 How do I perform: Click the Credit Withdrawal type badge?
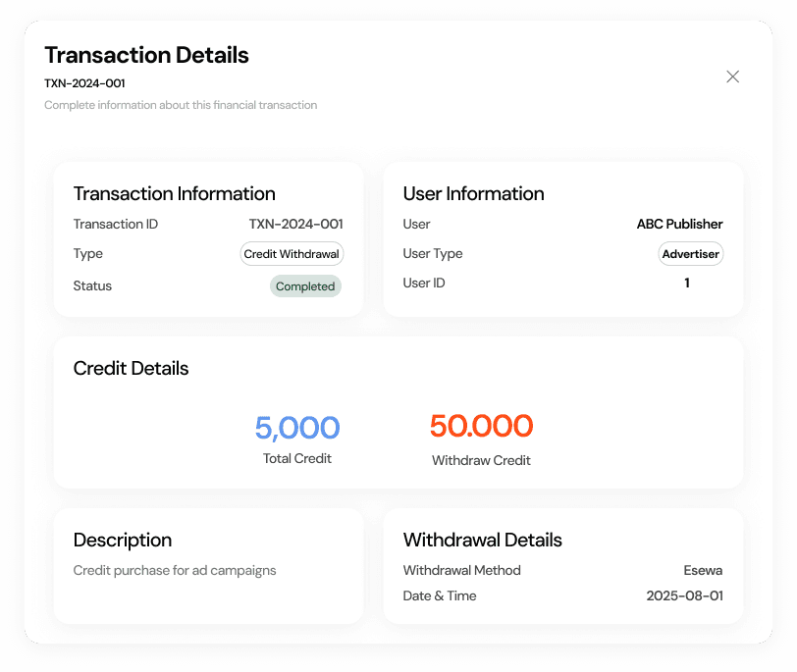(x=292, y=254)
